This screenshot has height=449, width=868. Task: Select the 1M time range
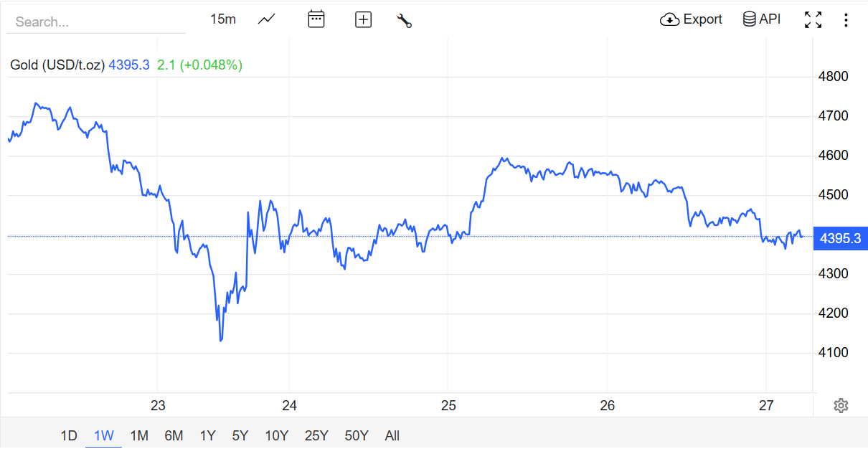(x=139, y=435)
